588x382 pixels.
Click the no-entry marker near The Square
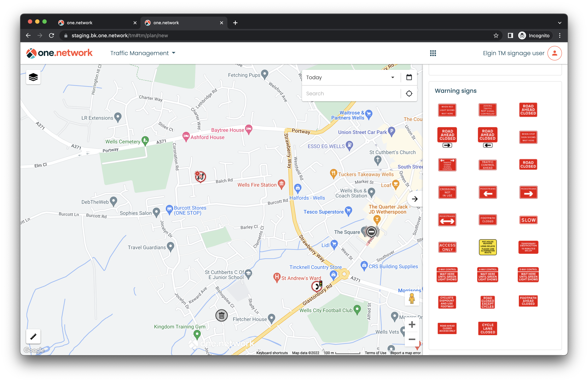click(x=371, y=232)
